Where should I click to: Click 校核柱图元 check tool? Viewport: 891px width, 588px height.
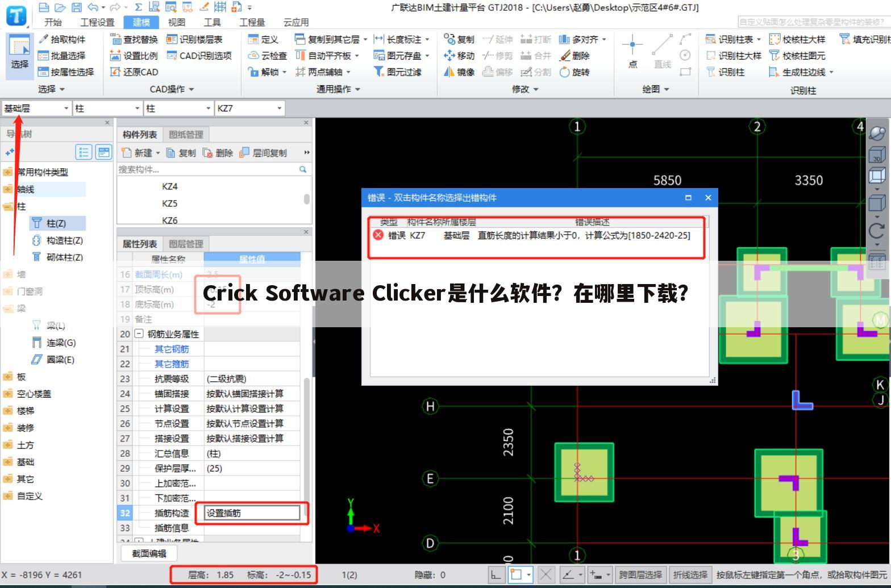797,56
